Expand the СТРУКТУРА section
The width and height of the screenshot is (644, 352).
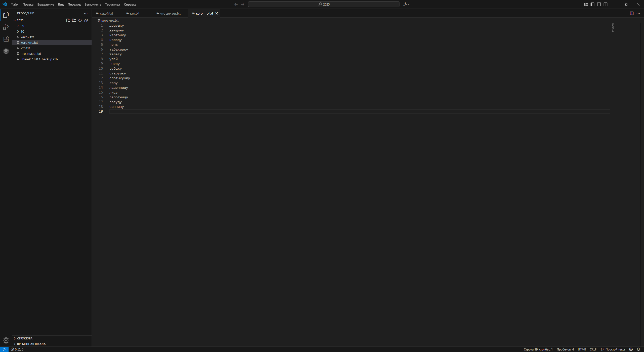[25, 338]
